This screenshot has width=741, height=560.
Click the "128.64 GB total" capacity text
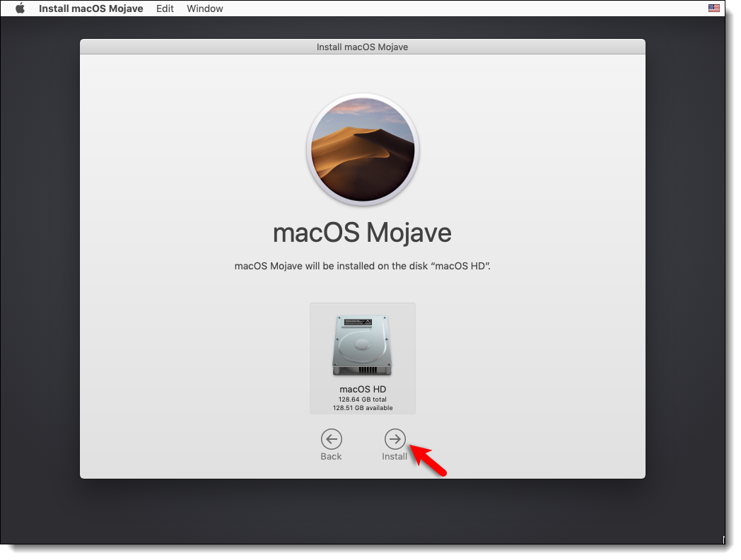pyautogui.click(x=362, y=399)
